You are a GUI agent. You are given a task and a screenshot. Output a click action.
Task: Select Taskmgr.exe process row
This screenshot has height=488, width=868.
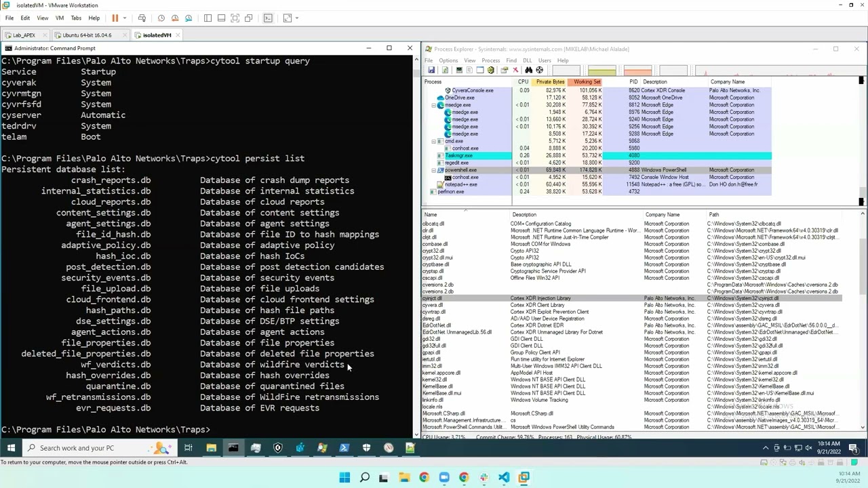pyautogui.click(x=597, y=156)
